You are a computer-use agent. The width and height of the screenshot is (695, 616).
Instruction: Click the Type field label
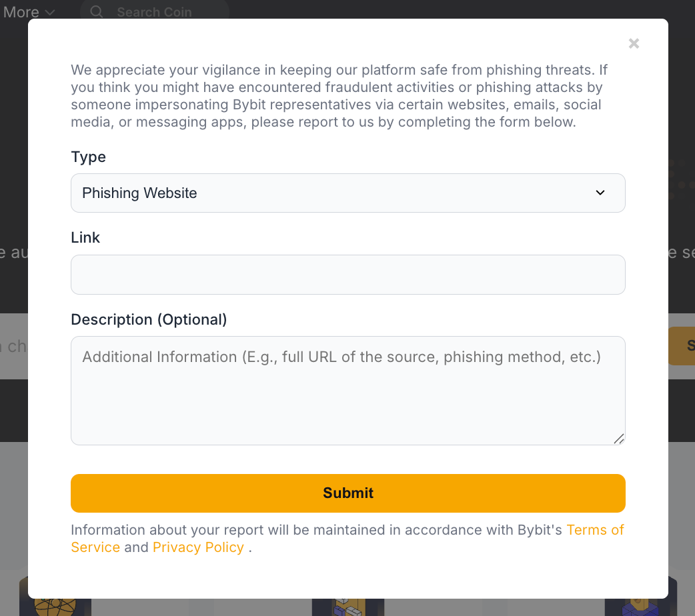tap(88, 157)
